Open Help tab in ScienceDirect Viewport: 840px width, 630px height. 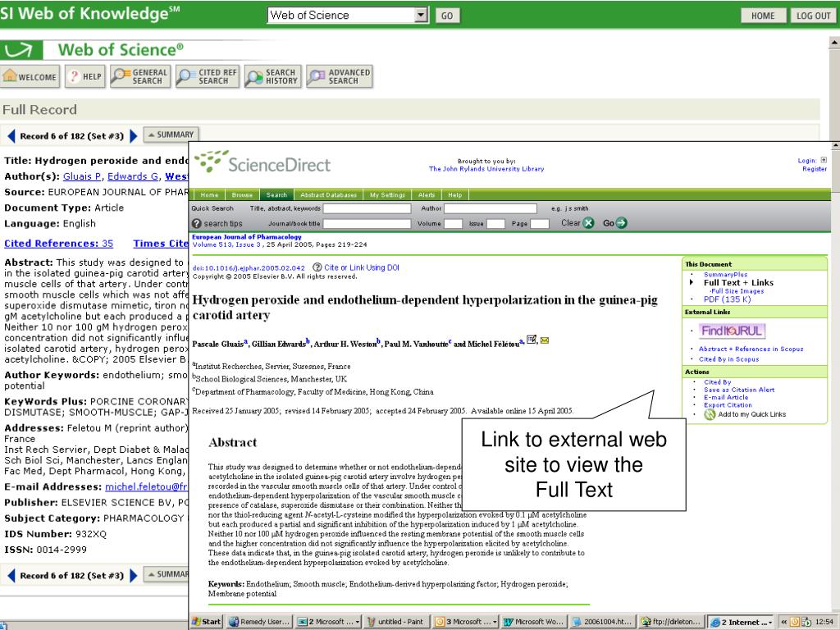tap(454, 195)
